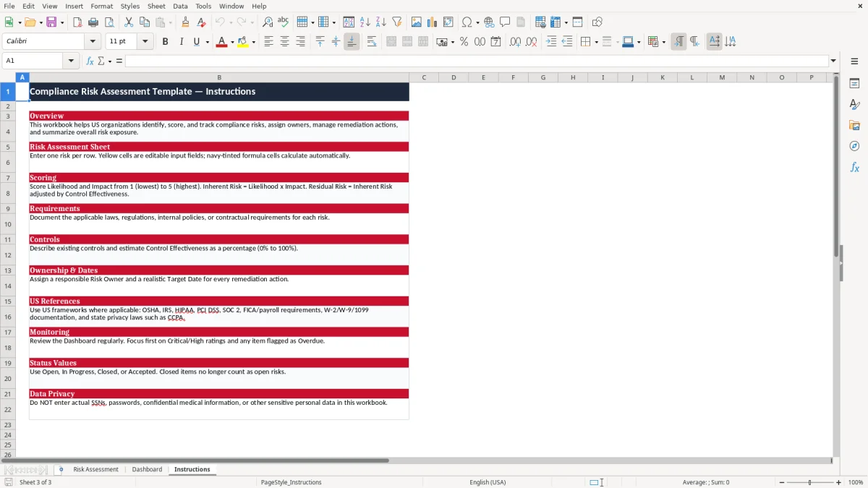This screenshot has width=868, height=488.
Task: Open the Borders dropdown arrow
Action: (x=595, y=42)
